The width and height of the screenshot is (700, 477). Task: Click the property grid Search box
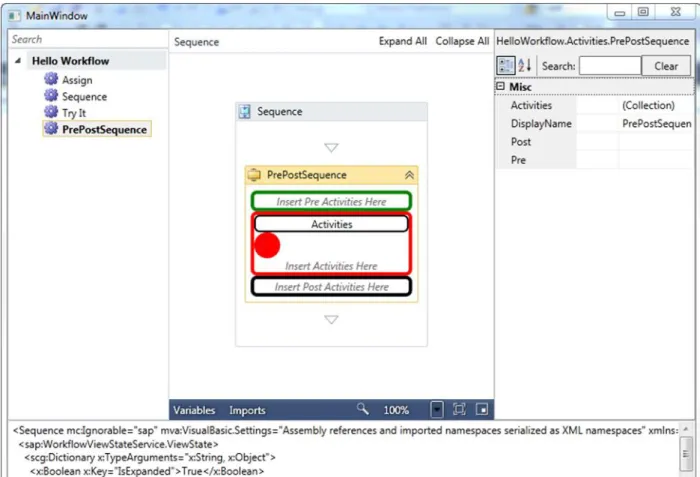(x=610, y=66)
